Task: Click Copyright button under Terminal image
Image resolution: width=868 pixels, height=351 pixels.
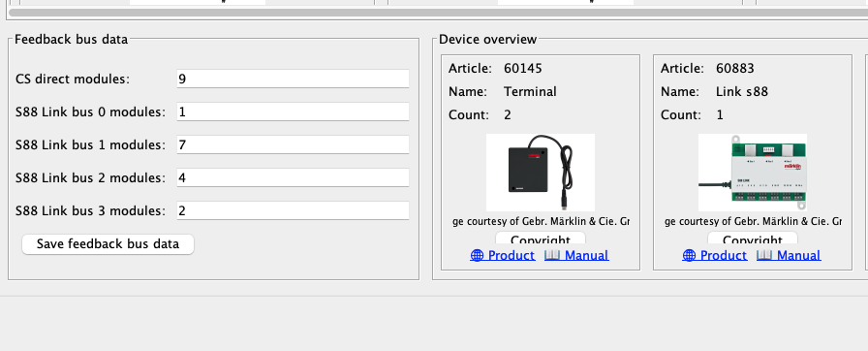Action: pos(541,239)
